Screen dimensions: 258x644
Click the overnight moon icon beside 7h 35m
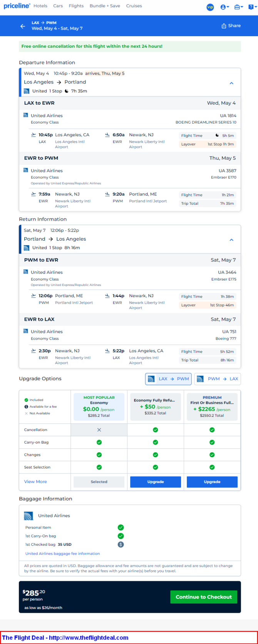(x=67, y=91)
